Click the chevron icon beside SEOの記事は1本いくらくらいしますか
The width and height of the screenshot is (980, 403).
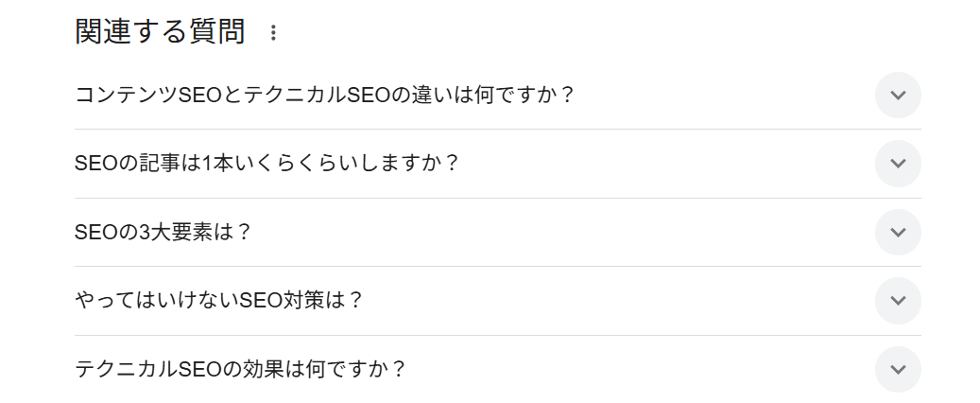pyautogui.click(x=898, y=164)
